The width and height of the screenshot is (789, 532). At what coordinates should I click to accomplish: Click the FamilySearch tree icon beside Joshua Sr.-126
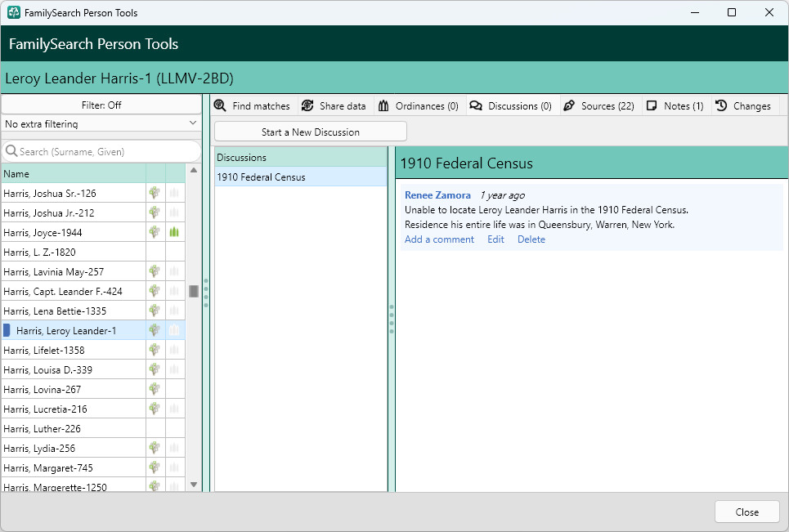click(155, 193)
